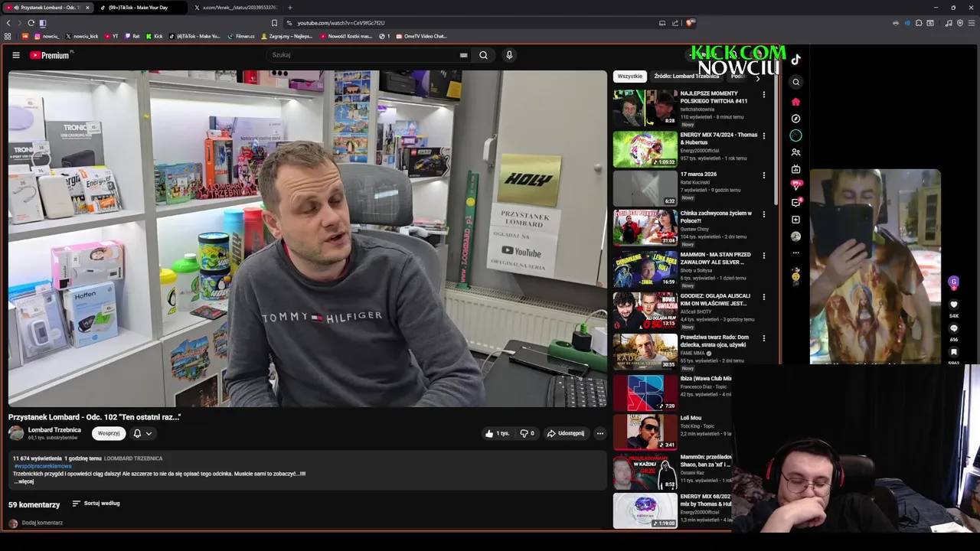Open a new browser tab
This screenshot has height=551, width=980.
[x=290, y=8]
